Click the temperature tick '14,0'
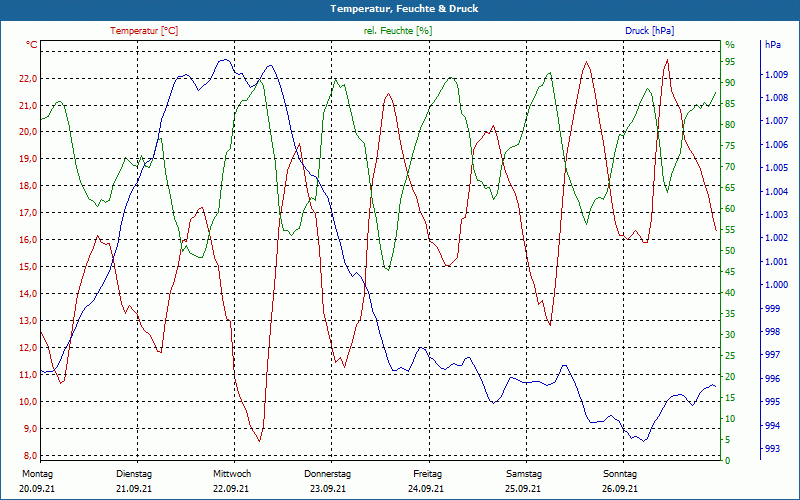This screenshot has height=500, width=800. click(29, 293)
